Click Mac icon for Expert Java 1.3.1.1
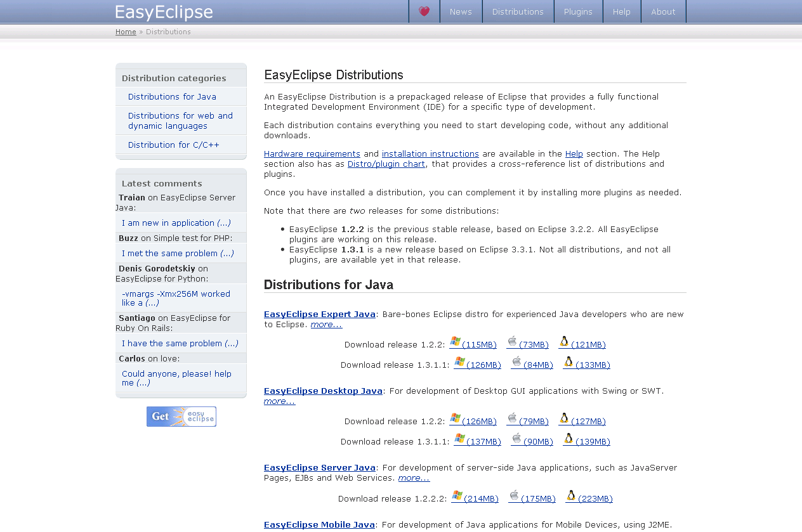Screen dimensions: 802x532 pyautogui.click(x=516, y=363)
